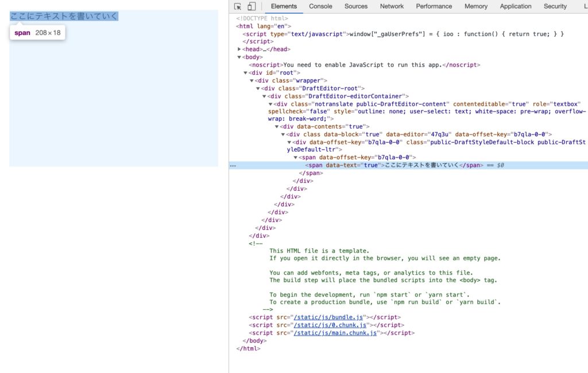Select the Memory tab
This screenshot has width=588, height=373.
[476, 6]
